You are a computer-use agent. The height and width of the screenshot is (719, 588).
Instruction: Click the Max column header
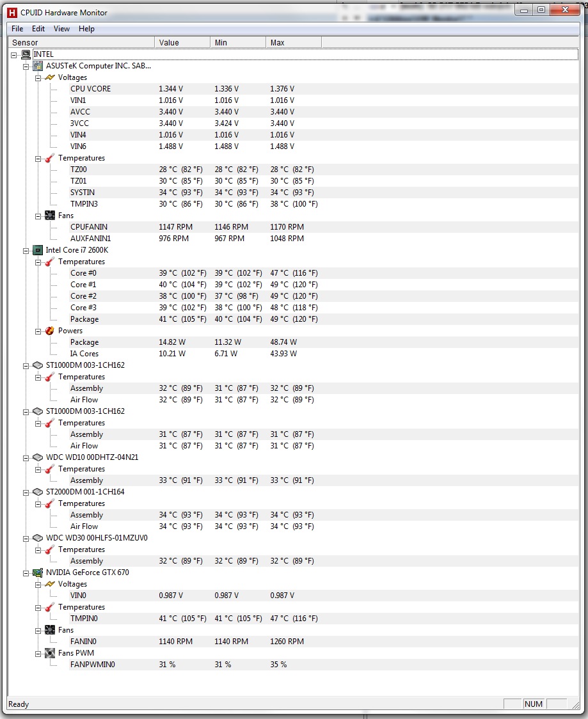pos(294,42)
